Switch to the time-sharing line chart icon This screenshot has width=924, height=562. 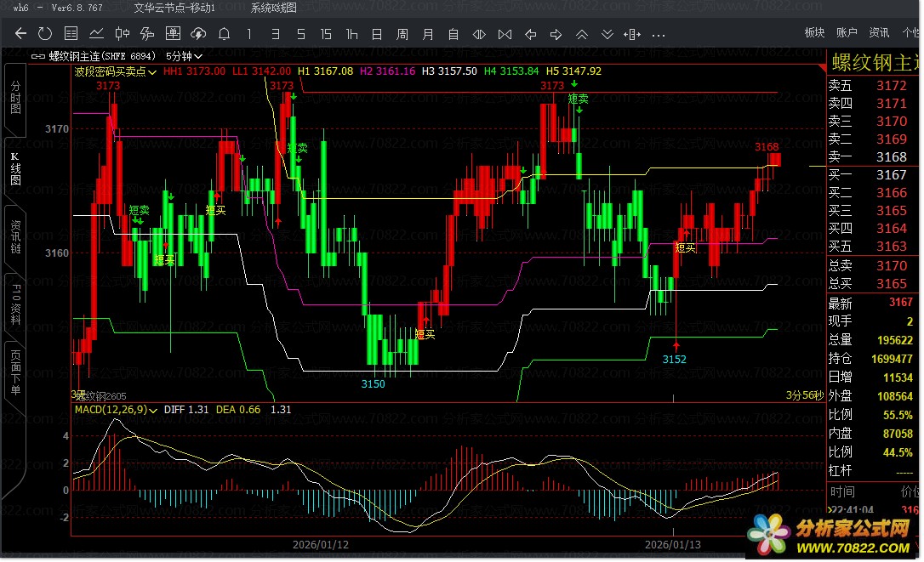(x=97, y=34)
